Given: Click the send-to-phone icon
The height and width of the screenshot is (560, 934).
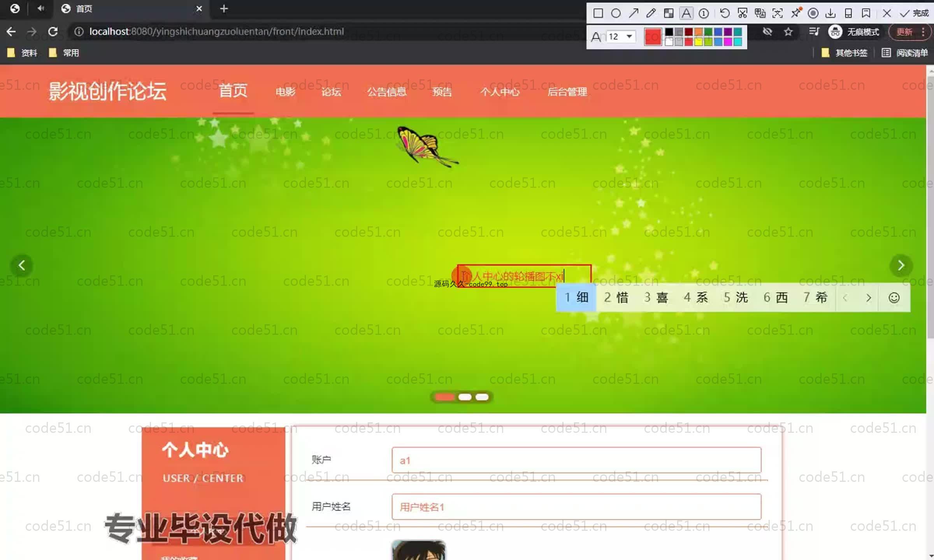Looking at the screenshot, I should click(x=848, y=14).
